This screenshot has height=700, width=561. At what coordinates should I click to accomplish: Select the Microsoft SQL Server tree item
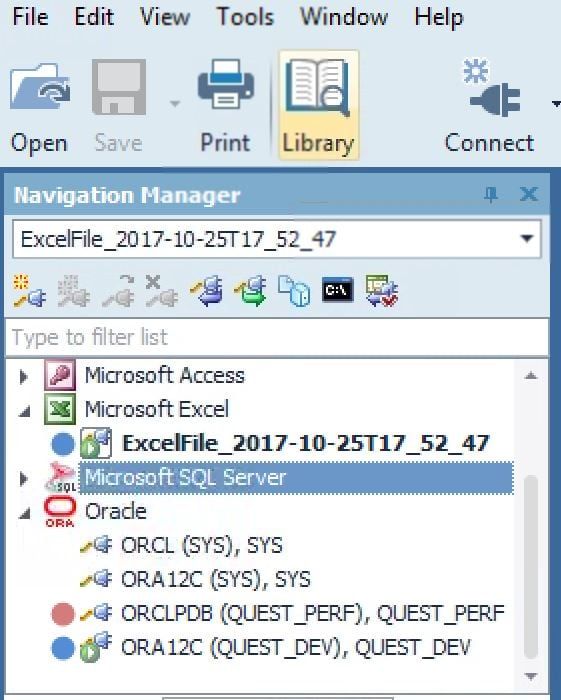[296, 478]
